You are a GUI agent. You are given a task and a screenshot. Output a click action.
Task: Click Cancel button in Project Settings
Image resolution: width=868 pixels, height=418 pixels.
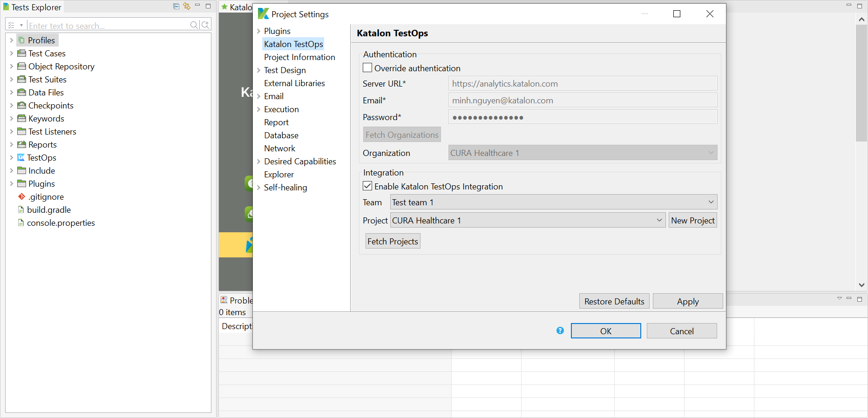pos(682,331)
